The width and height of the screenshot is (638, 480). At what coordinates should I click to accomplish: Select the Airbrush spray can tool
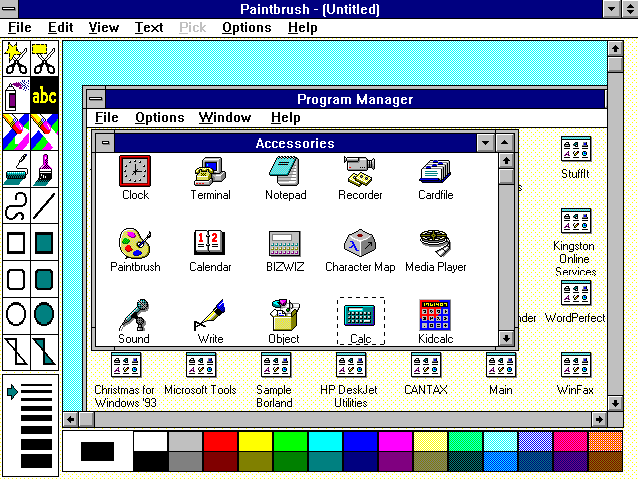(x=16, y=95)
